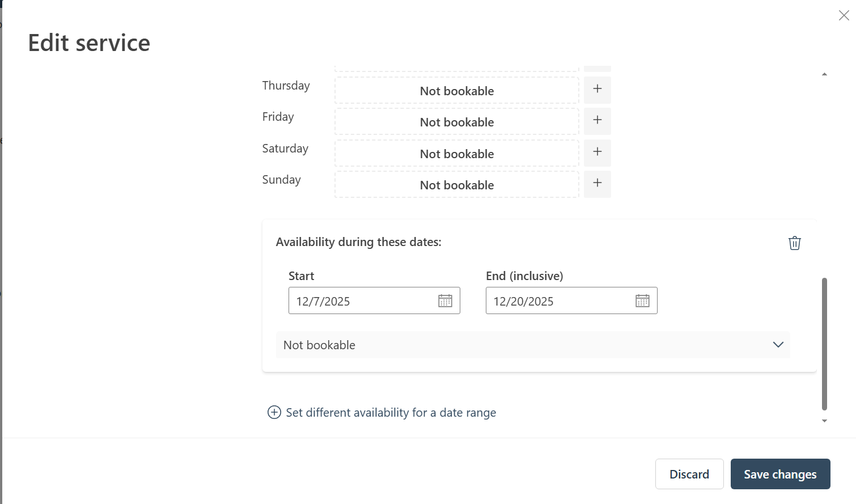Add a time slot for Sunday
This screenshot has height=504, width=856.
tap(597, 183)
